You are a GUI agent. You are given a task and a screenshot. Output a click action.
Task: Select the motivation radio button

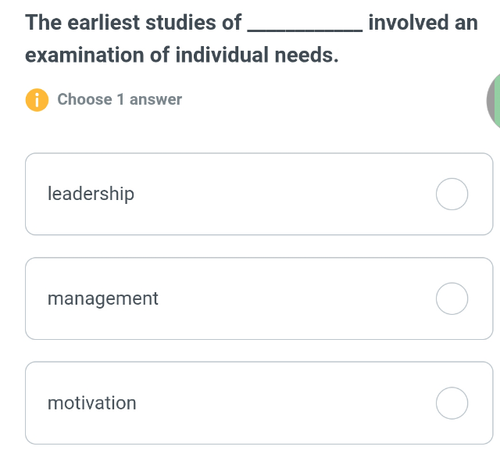click(452, 403)
